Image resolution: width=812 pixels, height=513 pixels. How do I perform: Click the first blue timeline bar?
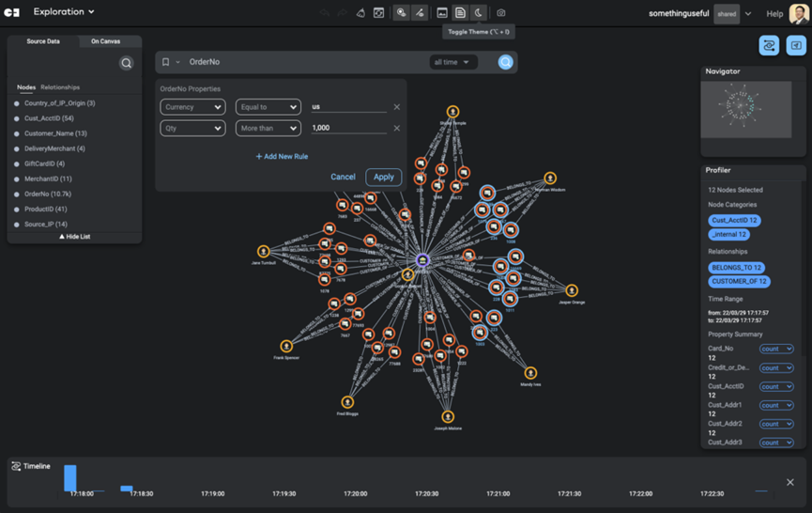(x=69, y=477)
